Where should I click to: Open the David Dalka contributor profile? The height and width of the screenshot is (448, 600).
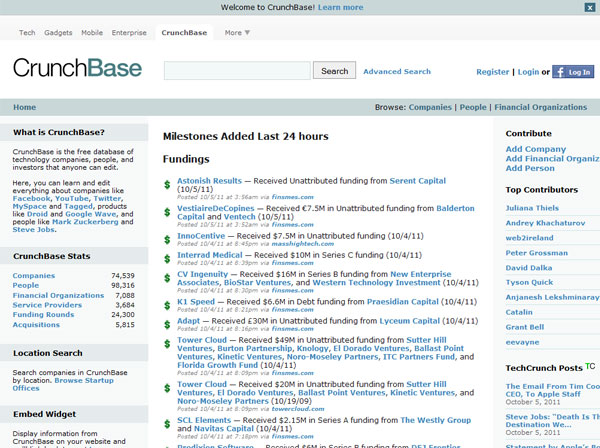(529, 268)
